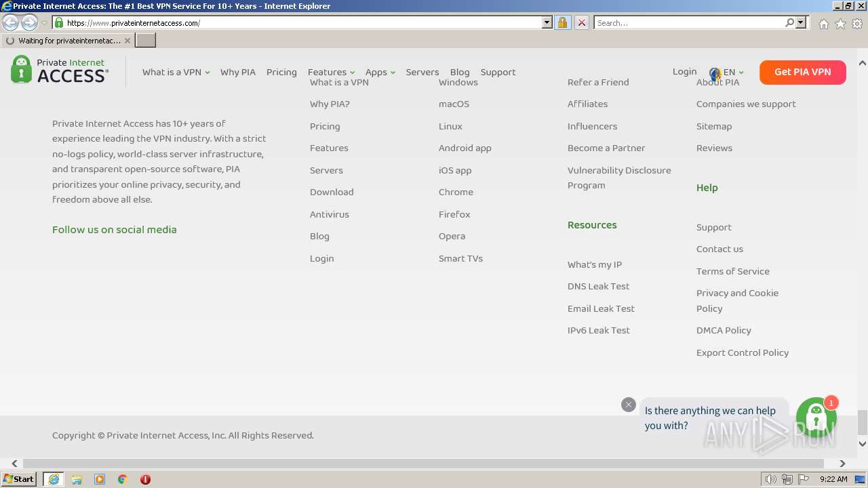This screenshot has width=868, height=488.
Task: Open the Export Control Policy link
Action: point(742,352)
